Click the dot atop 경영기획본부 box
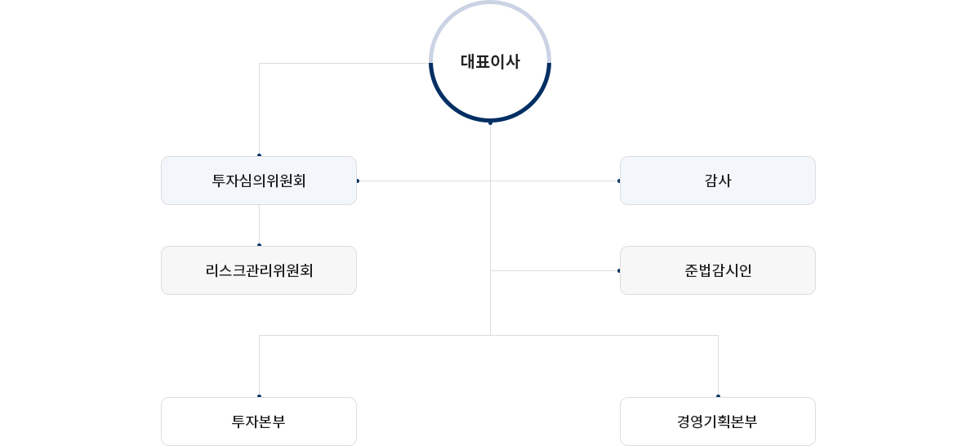This screenshot has height=446, width=980. click(718, 396)
